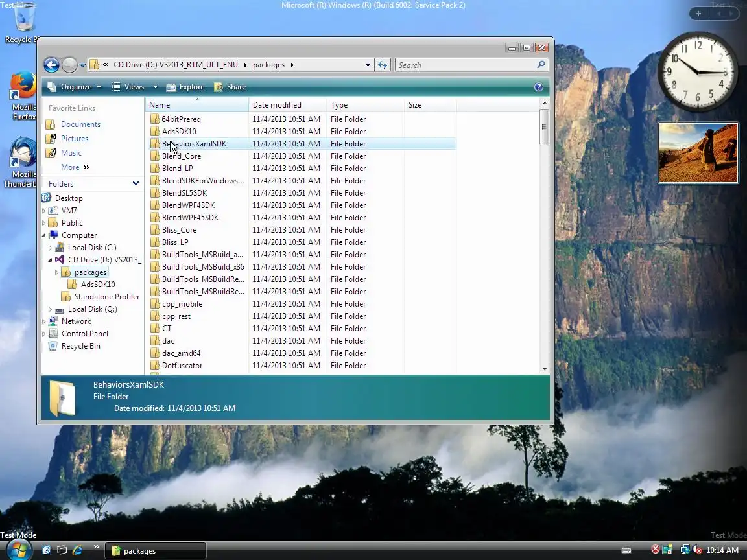
Task: Click the scroll down arrow of file list
Action: pyautogui.click(x=545, y=369)
